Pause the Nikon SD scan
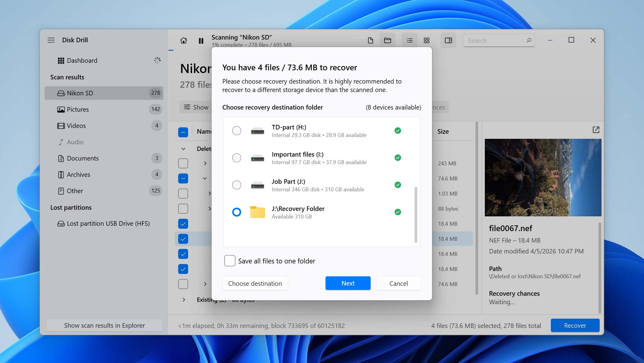The width and height of the screenshot is (644, 363). click(201, 40)
